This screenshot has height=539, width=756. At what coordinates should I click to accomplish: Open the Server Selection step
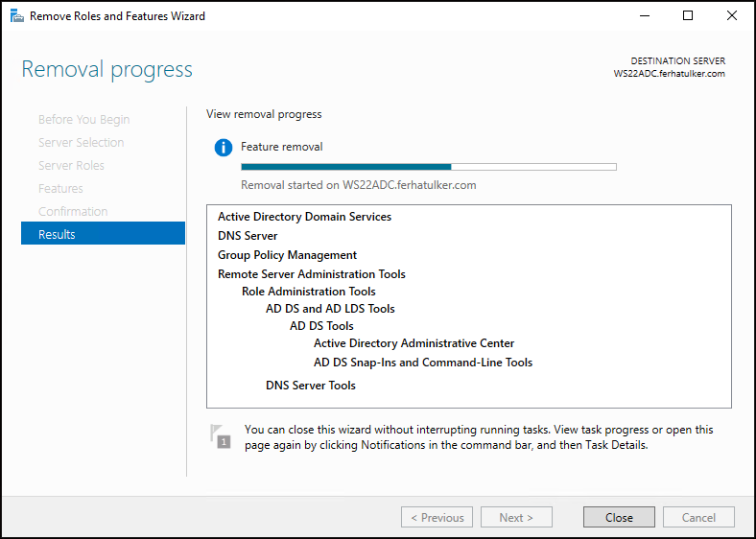coord(81,143)
